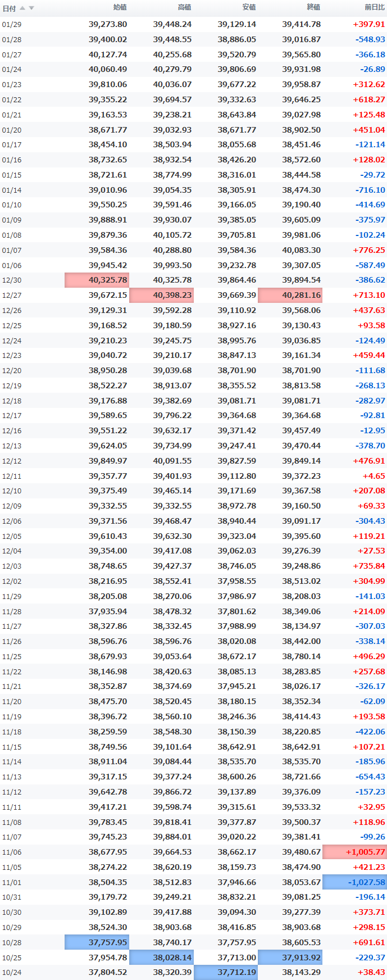Select the 高値 high price column header
The width and height of the screenshot is (387, 980).
click(x=184, y=7)
